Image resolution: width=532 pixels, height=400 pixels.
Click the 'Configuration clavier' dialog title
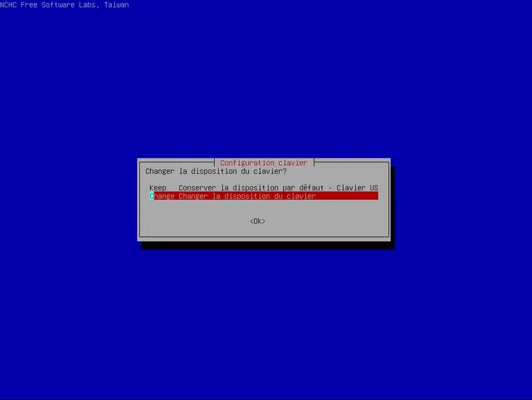pos(263,162)
